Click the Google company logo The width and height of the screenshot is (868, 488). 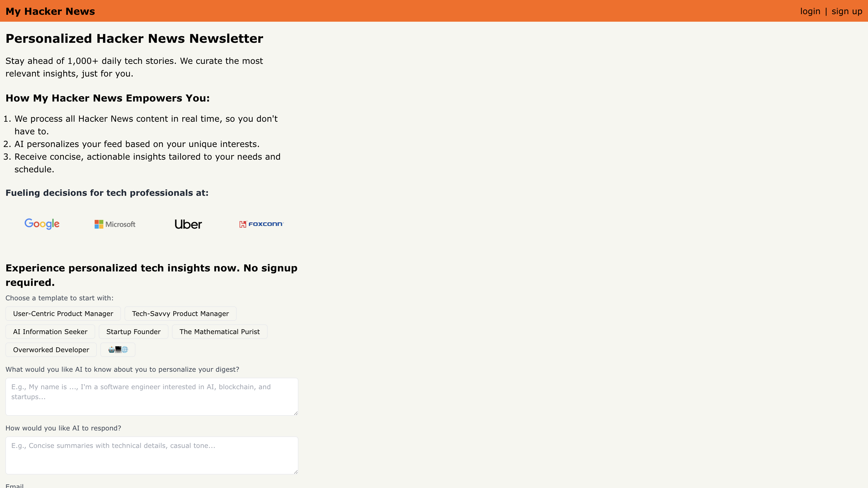[x=42, y=224]
